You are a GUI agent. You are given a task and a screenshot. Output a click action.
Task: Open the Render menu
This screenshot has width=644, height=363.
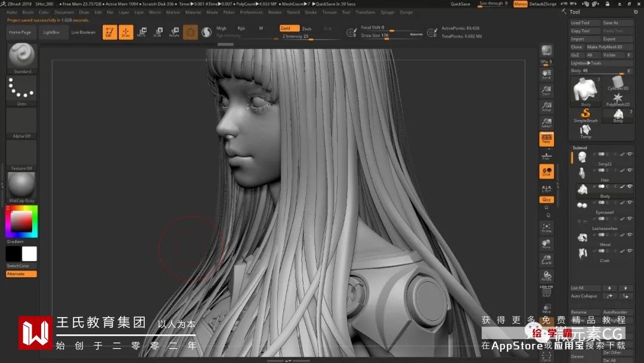point(275,13)
